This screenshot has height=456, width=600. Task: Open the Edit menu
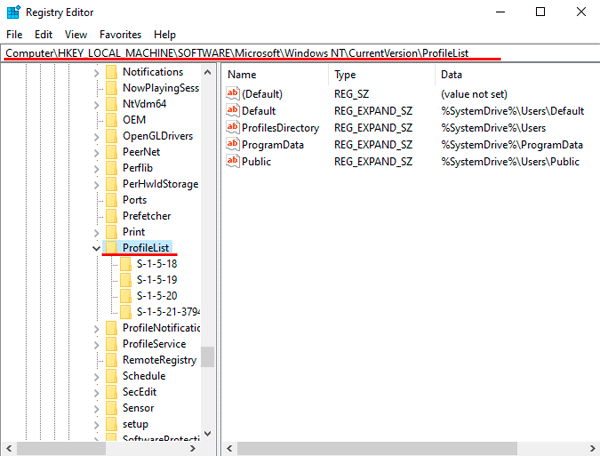tap(43, 34)
